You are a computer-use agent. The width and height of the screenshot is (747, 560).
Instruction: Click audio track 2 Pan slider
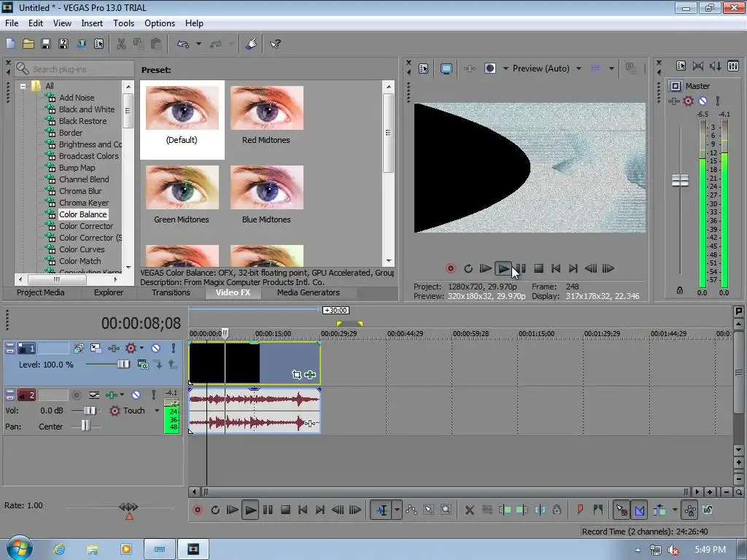86,426
